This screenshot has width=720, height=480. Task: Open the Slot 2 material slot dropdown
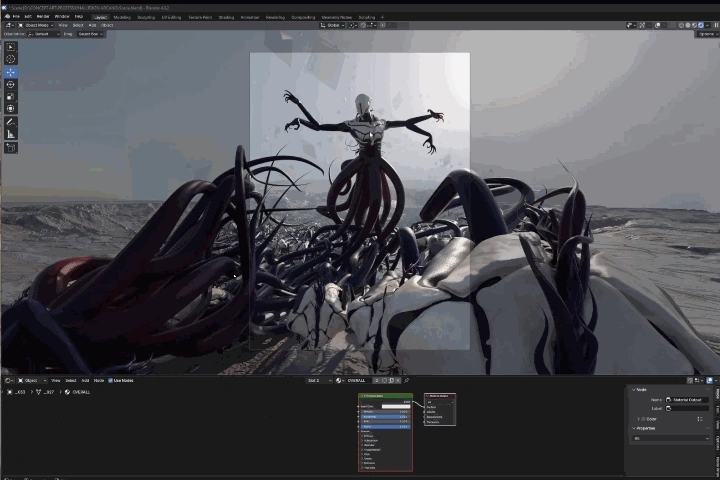tap(320, 380)
